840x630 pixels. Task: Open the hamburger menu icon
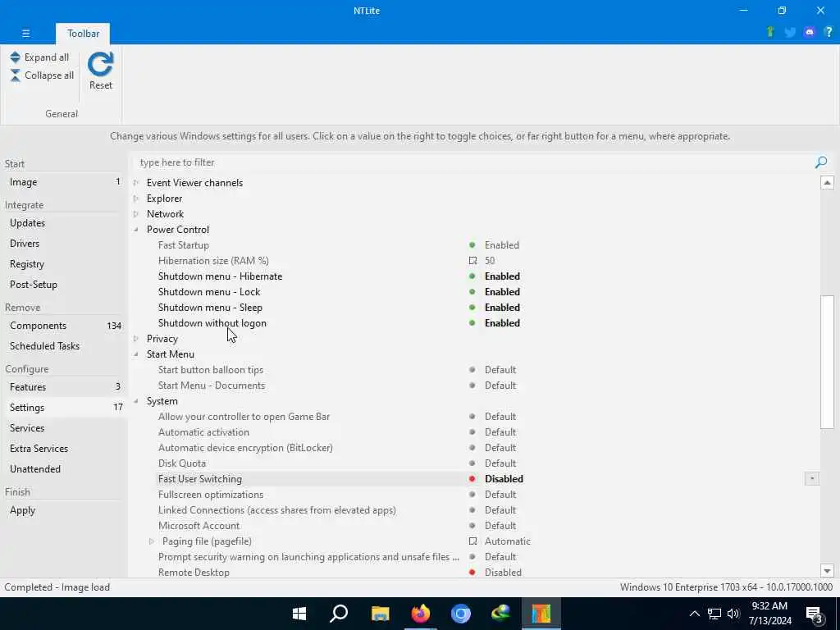(x=25, y=33)
